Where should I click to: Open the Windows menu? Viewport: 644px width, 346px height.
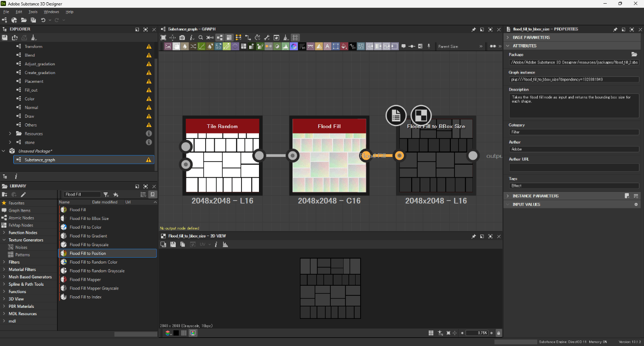click(52, 12)
